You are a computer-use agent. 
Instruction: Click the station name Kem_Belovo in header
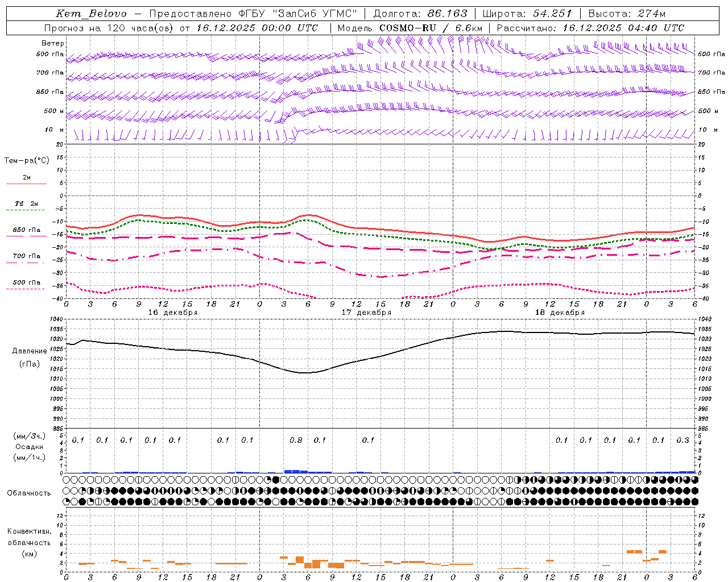(92, 14)
